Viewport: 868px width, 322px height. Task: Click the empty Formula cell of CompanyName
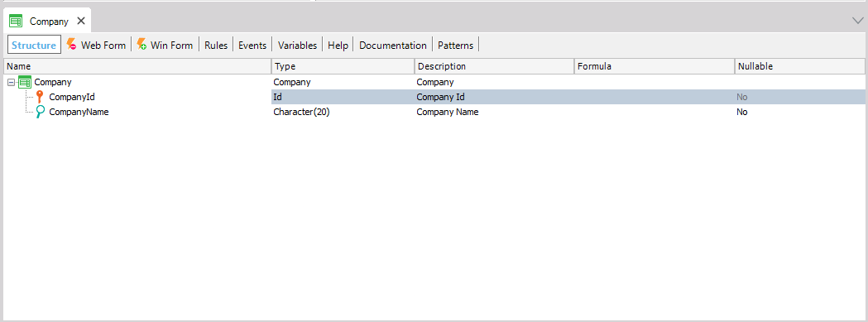655,112
